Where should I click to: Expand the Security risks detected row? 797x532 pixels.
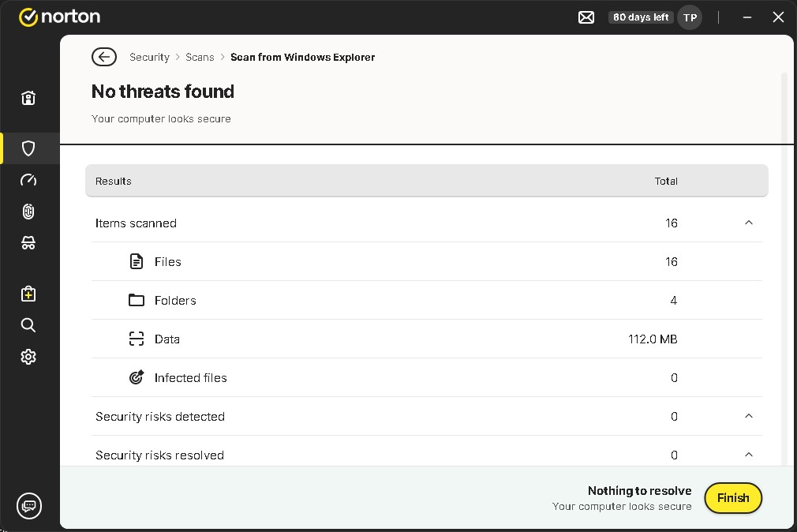pos(749,417)
